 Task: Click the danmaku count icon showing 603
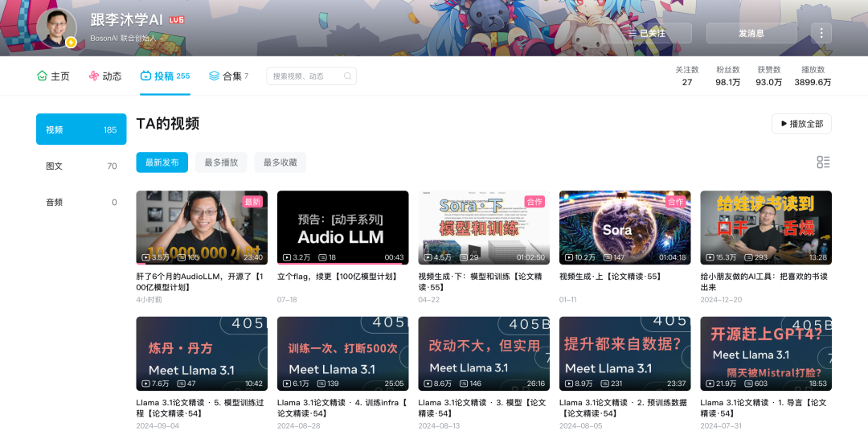[x=748, y=384]
